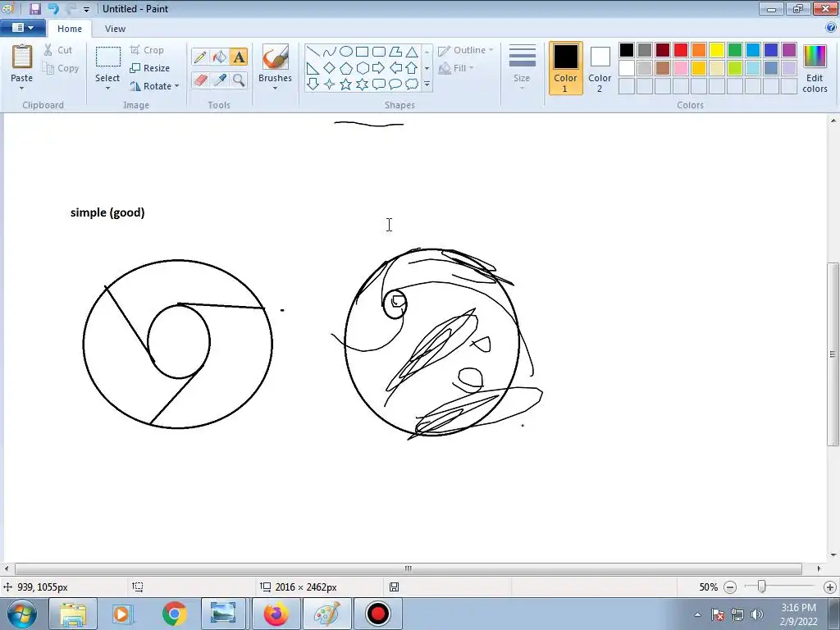Image resolution: width=840 pixels, height=630 pixels.
Task: Open the Rotate dropdown
Action: (154, 86)
